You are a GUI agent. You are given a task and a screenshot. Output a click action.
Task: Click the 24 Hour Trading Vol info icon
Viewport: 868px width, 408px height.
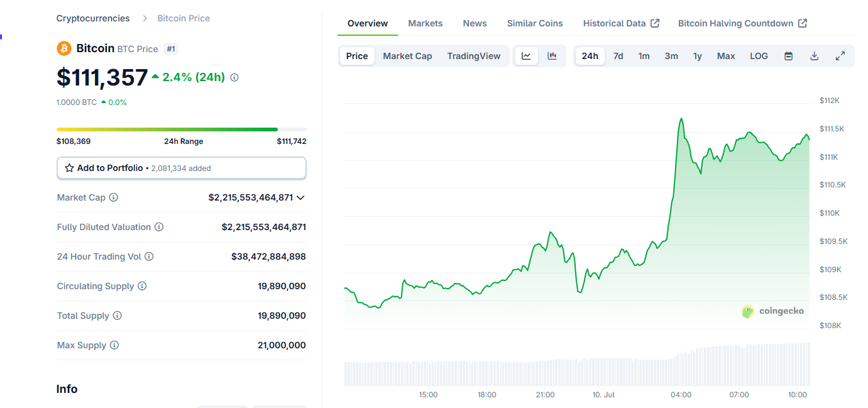point(149,256)
